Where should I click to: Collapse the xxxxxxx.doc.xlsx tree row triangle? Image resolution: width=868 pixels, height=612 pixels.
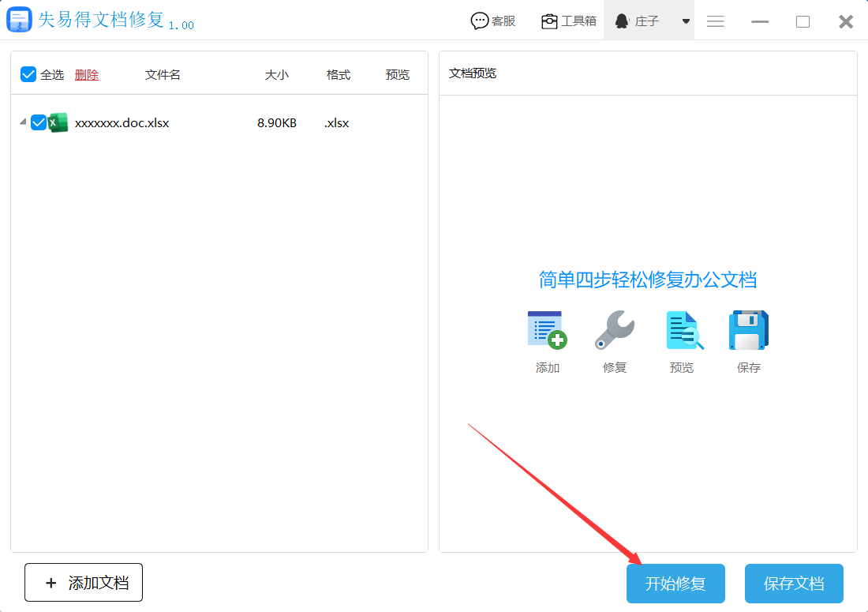tap(23, 122)
